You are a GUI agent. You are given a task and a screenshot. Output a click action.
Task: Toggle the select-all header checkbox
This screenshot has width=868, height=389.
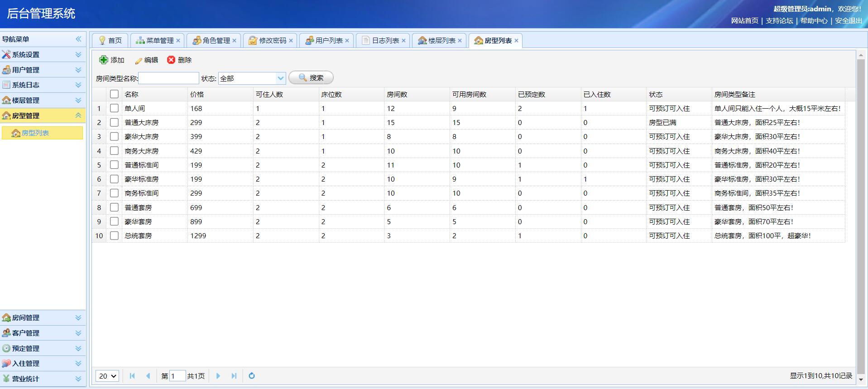(x=114, y=94)
